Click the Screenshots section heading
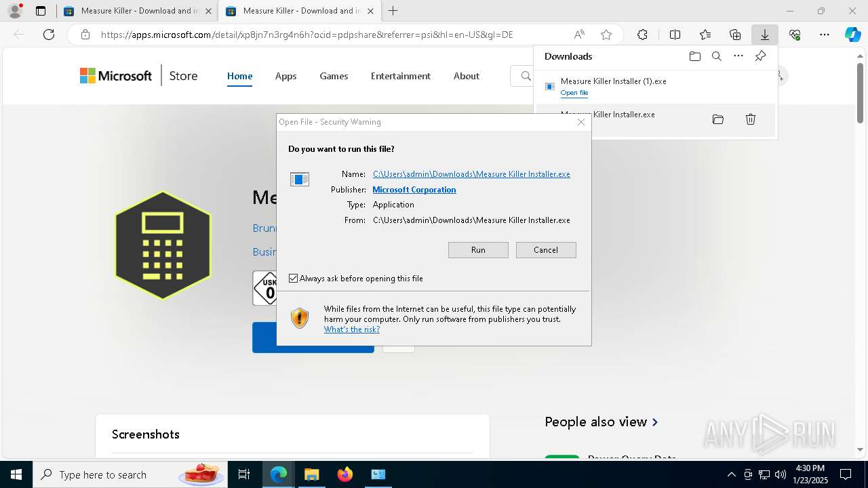This screenshot has height=488, width=868. click(x=146, y=434)
